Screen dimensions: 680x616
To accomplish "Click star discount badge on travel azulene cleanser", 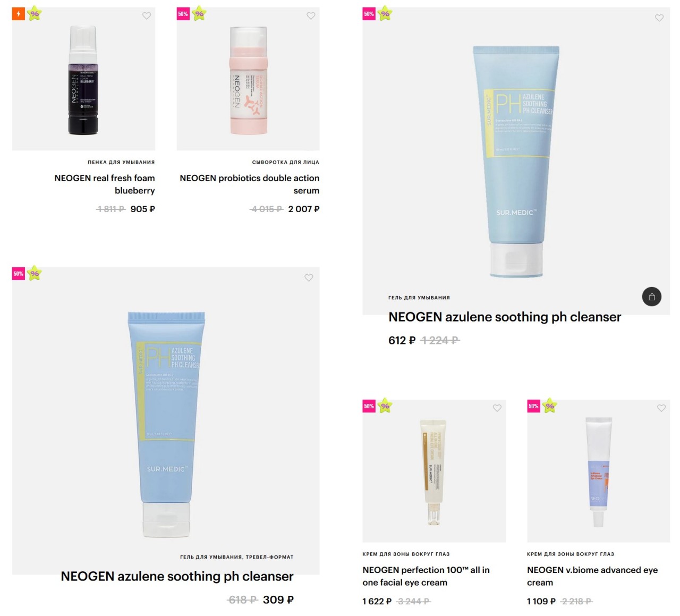I will point(35,273).
